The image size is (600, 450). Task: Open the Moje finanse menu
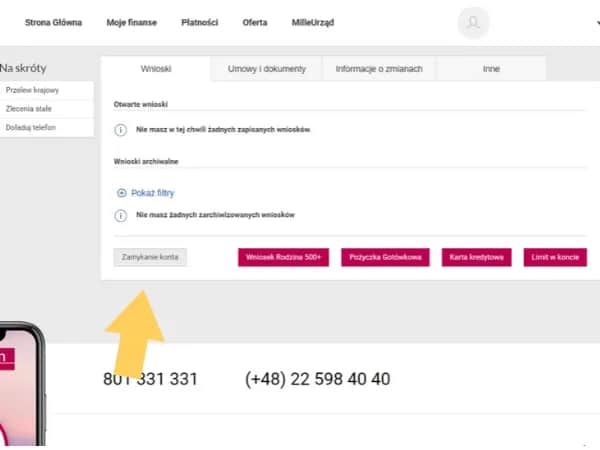[x=131, y=22]
